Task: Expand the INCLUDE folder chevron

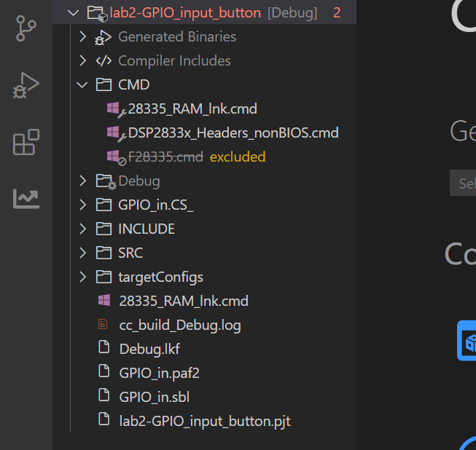Action: click(x=82, y=229)
